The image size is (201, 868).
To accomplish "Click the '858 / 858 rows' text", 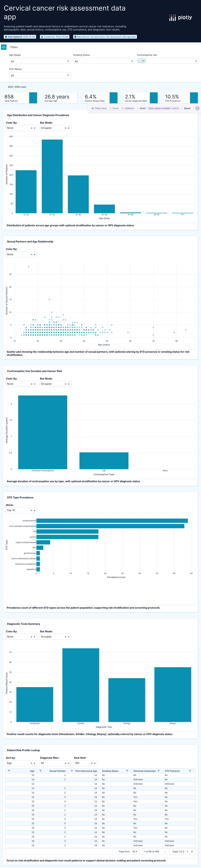I will (17, 87).
